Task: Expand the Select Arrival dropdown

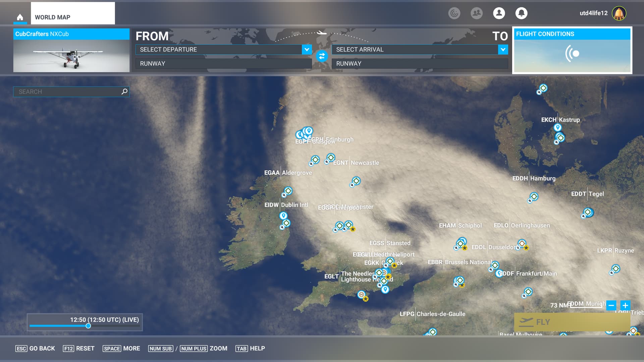Action: pyautogui.click(x=503, y=50)
